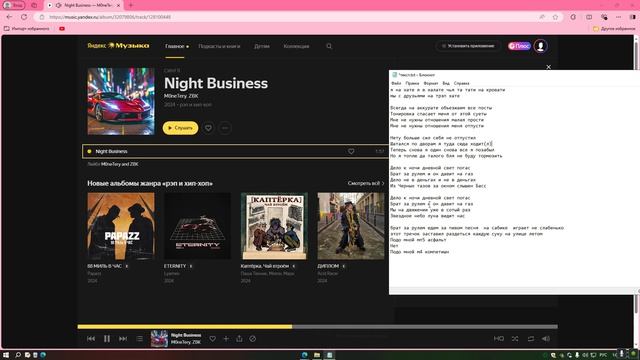The width and height of the screenshot is (640, 360).
Task: Open Формат menu in Notepad
Action: (x=431, y=83)
